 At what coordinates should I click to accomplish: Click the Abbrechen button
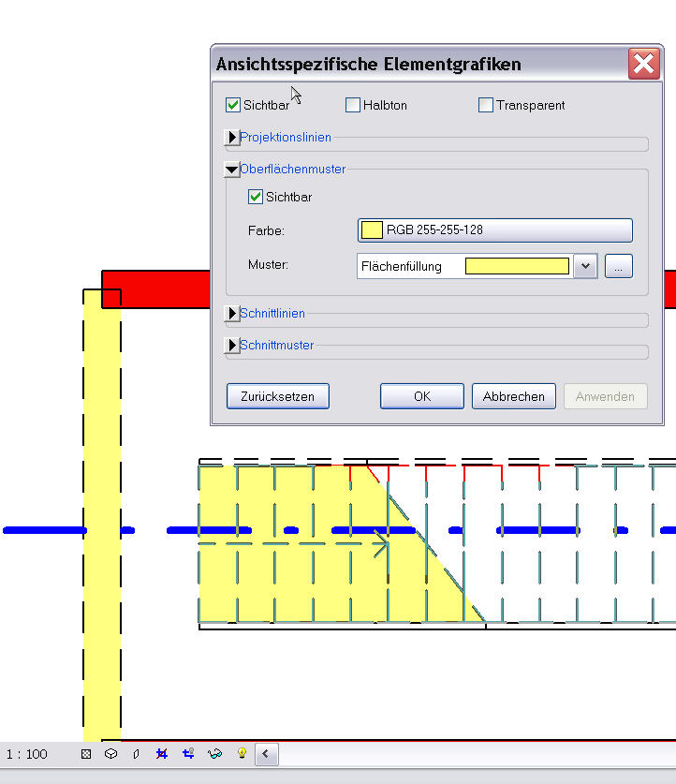point(514,396)
